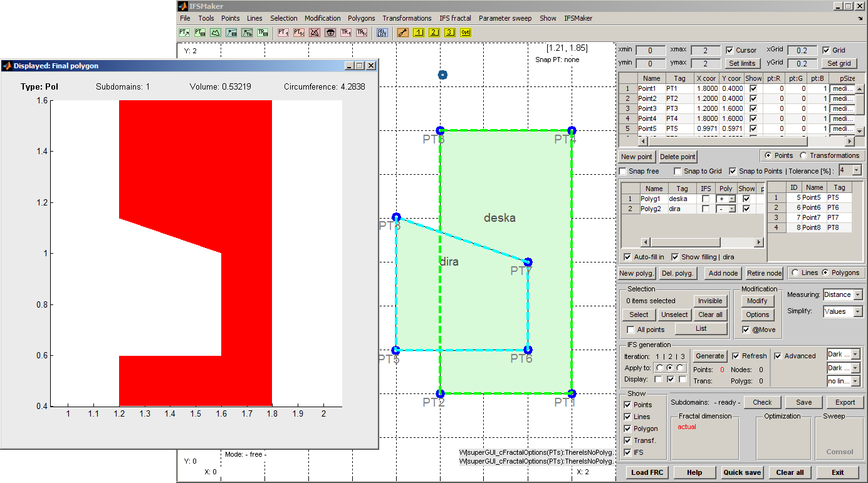
Task: Click the pink crossed-out polygon icon
Action: tap(315, 32)
